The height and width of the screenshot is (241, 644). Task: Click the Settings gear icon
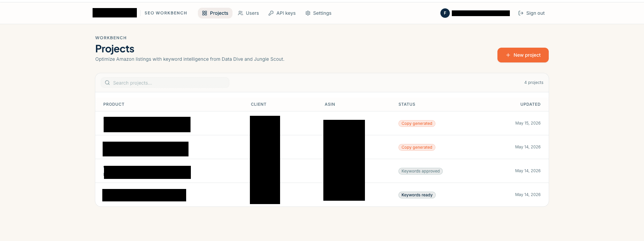coord(308,13)
